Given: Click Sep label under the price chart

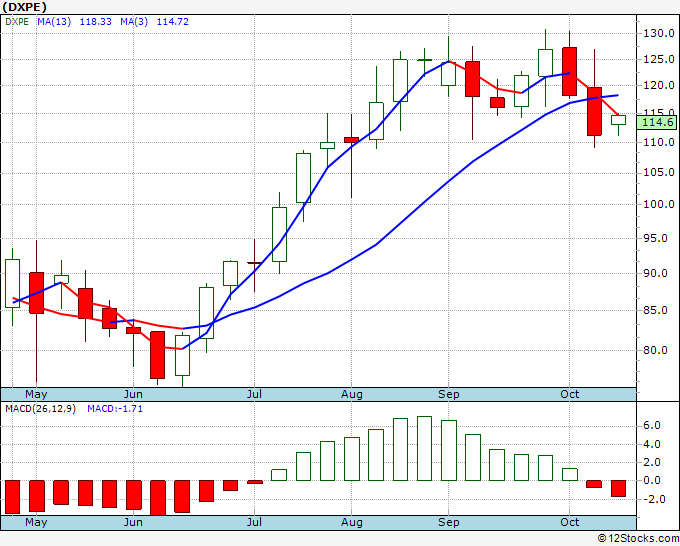Looking at the screenshot, I should pos(448,394).
